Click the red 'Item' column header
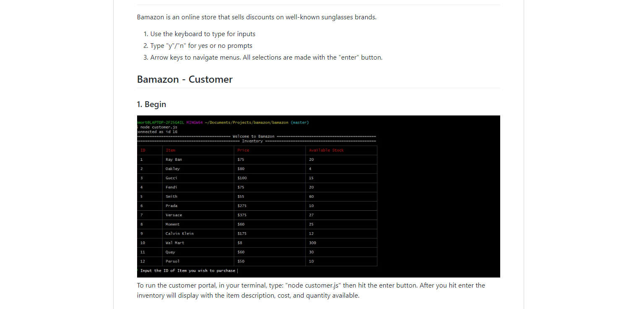 (170, 150)
